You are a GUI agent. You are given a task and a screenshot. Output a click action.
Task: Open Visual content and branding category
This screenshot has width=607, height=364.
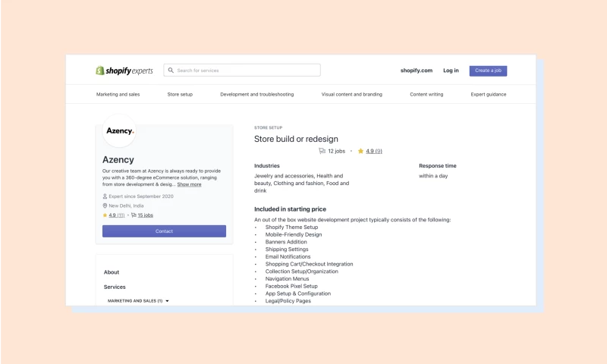pos(351,94)
